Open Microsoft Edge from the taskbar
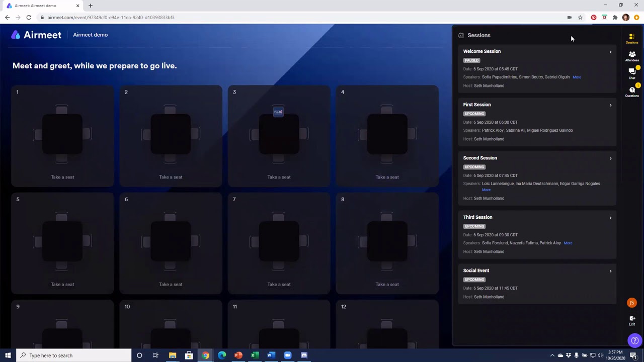 (x=222, y=355)
